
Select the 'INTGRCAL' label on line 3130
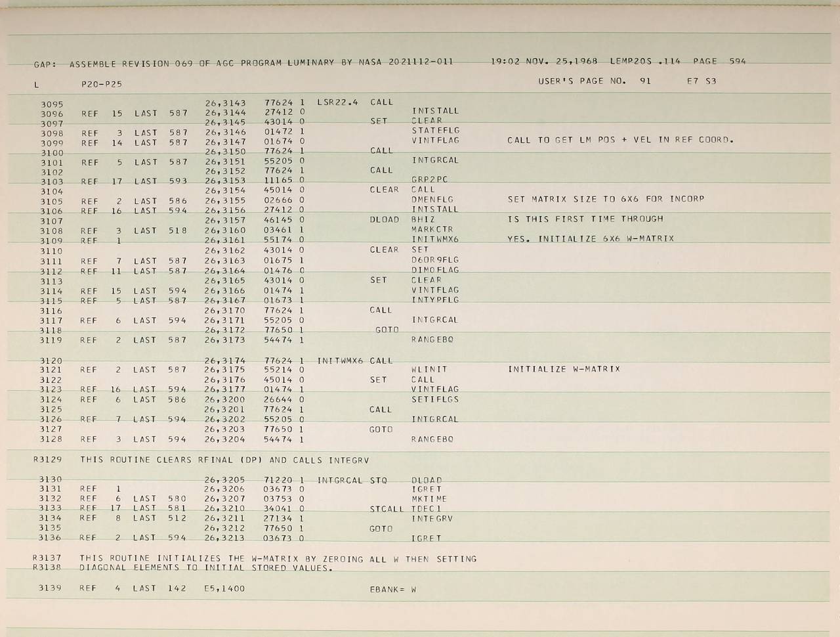point(340,480)
